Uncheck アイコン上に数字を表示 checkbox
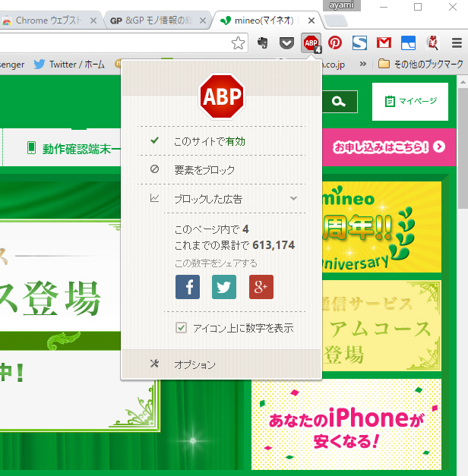 coord(181,328)
